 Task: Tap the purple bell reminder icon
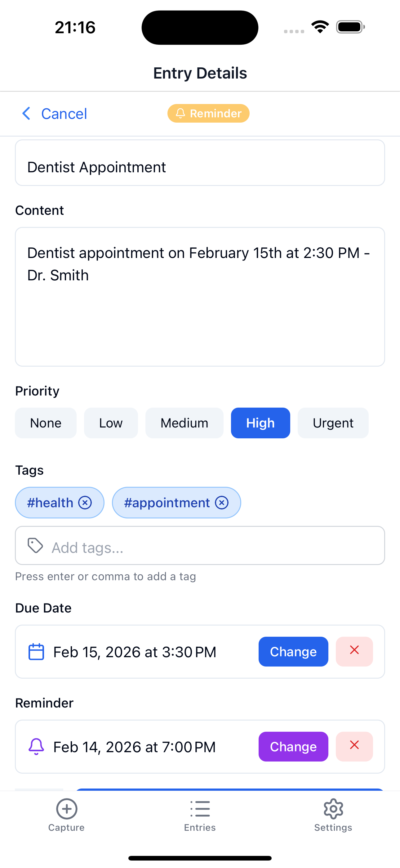click(36, 747)
